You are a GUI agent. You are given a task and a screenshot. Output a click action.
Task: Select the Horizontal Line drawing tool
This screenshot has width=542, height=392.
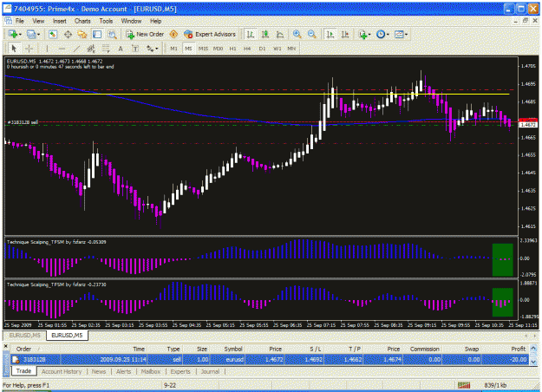[62, 49]
